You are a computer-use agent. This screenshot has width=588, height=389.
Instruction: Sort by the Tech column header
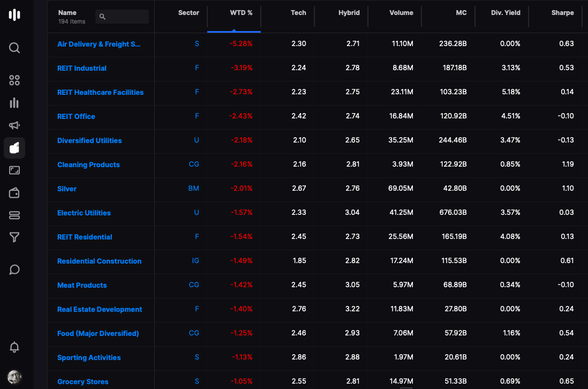298,13
